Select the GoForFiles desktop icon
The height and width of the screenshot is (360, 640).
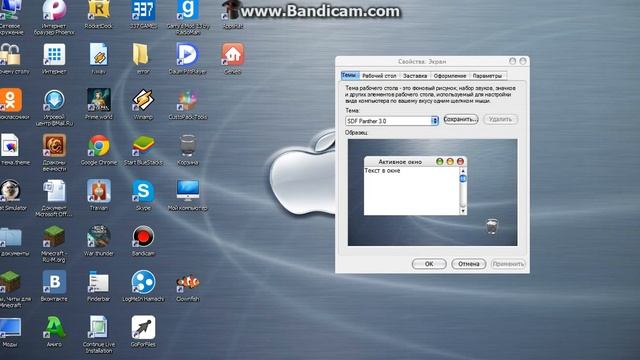point(143,328)
